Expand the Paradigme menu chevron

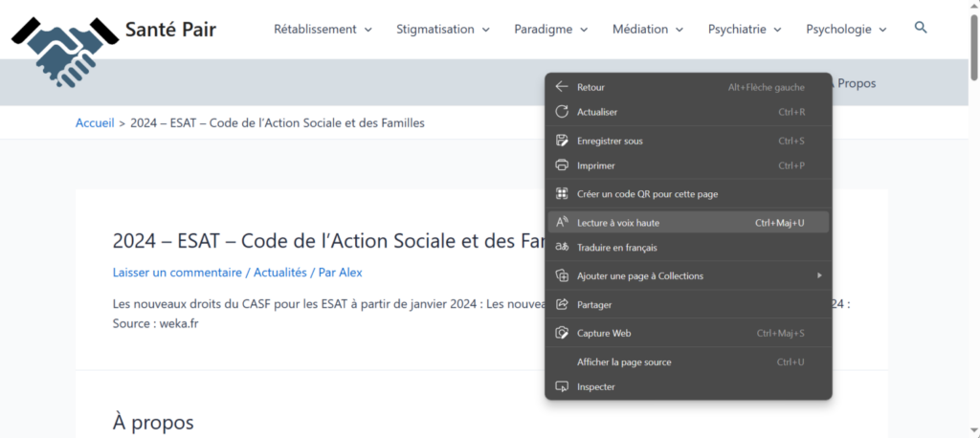[584, 30]
